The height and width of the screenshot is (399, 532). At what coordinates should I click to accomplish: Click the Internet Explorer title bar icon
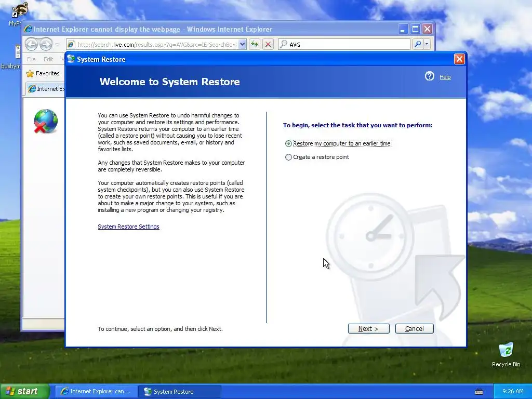[28, 29]
